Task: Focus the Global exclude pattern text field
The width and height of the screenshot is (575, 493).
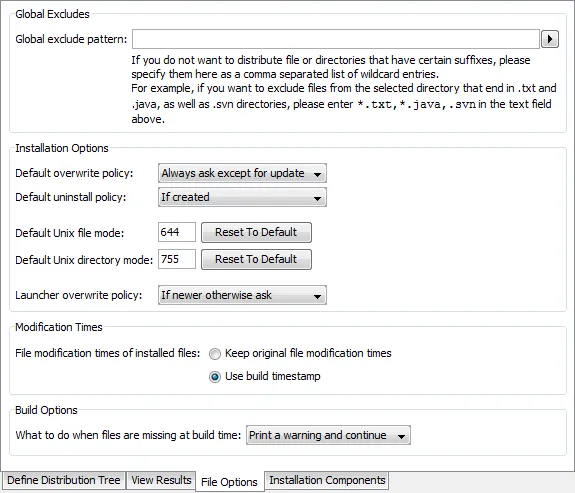Action: [x=336, y=39]
